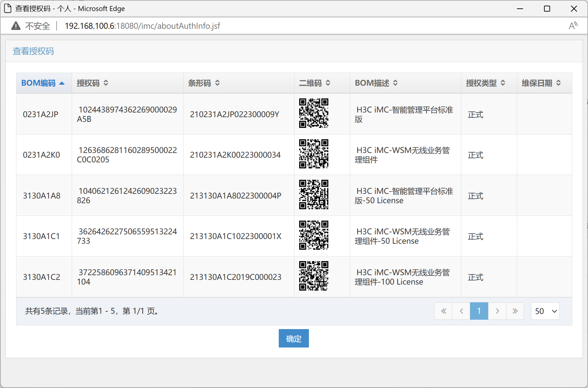This screenshot has width=588, height=388.
Task: Sort by 维保日期 column arrows
Action: [x=559, y=83]
